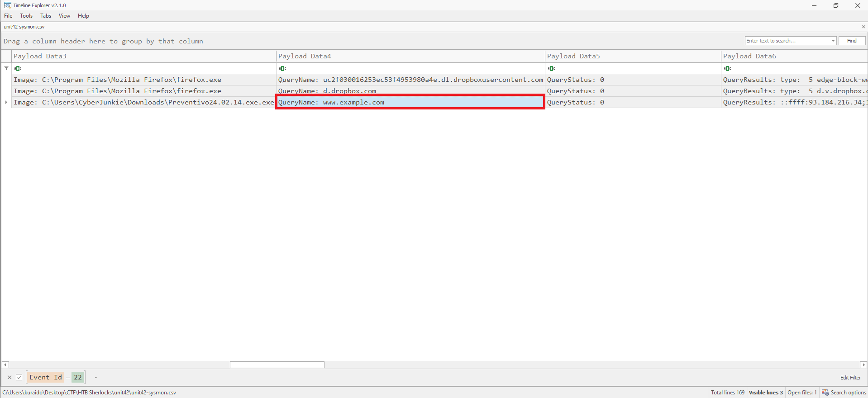Open filter operator icon for Payload Data5
Viewport: 868px width, 398px height.
[x=551, y=69]
